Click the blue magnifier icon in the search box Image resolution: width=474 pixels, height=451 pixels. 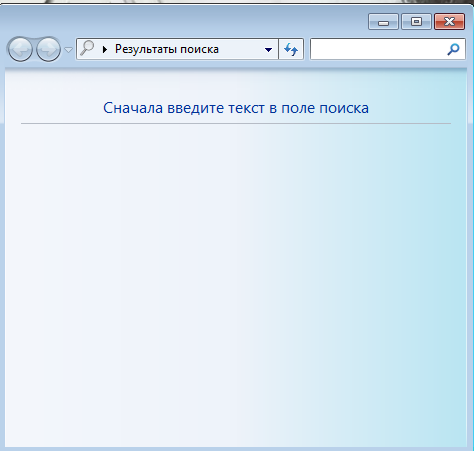tap(453, 49)
